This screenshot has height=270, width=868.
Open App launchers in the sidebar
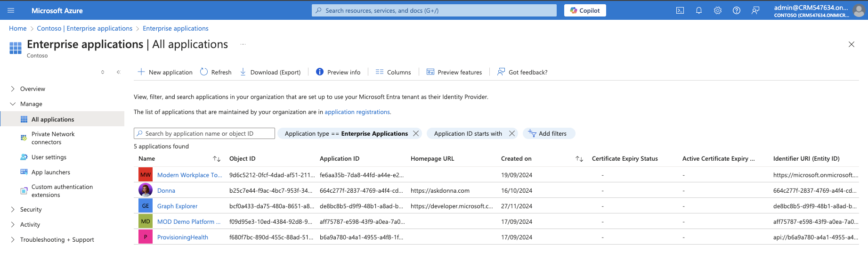50,172
